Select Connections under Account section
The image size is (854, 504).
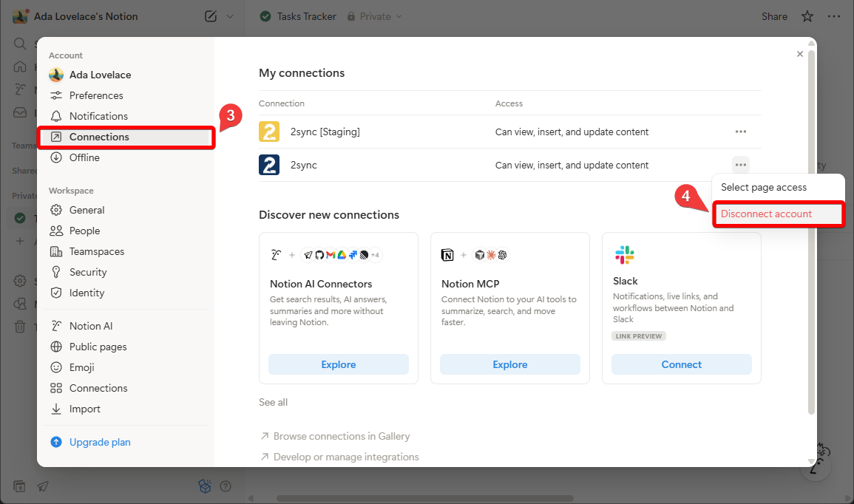click(125, 137)
